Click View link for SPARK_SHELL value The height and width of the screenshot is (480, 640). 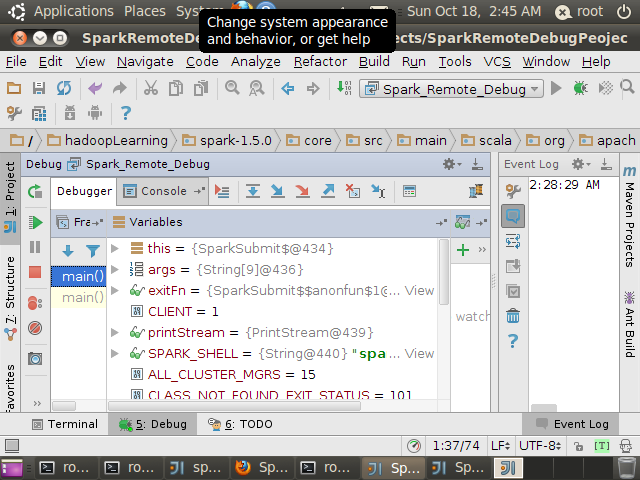[x=419, y=353]
